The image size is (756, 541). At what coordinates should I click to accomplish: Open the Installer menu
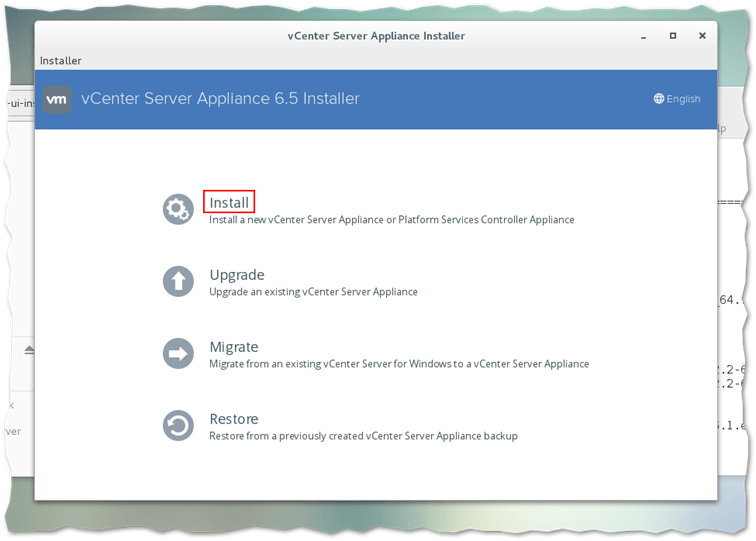(x=61, y=61)
